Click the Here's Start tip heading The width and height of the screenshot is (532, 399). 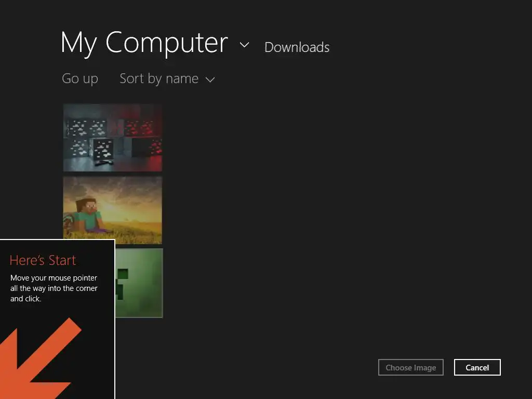click(43, 260)
